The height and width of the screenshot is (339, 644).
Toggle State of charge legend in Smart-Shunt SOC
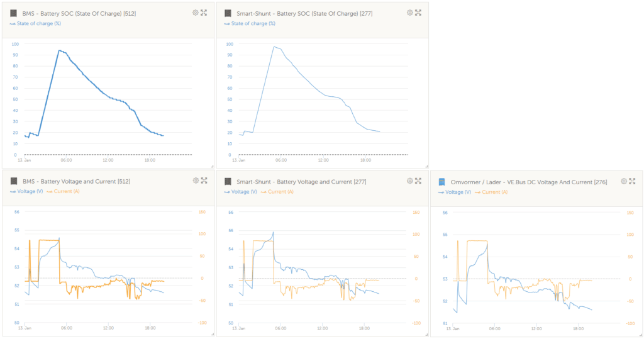click(x=249, y=23)
